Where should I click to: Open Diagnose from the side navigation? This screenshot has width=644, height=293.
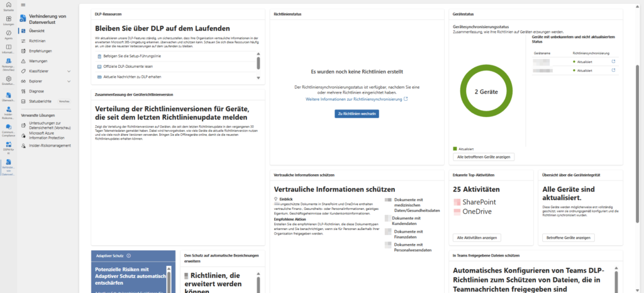point(36,91)
